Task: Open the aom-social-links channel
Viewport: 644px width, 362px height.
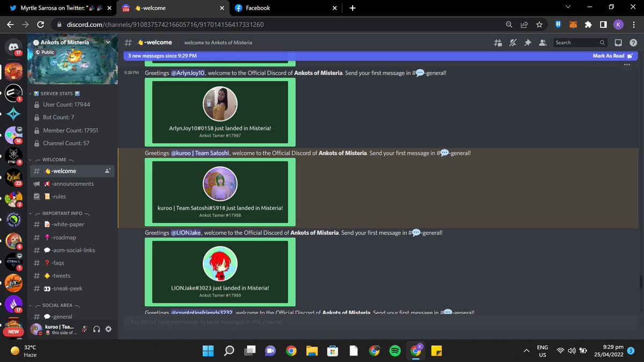Action: coord(72,250)
